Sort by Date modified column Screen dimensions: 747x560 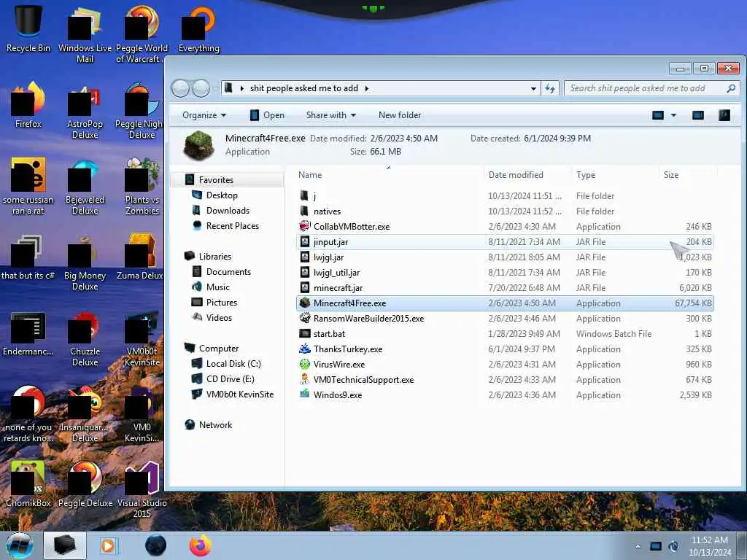pos(527,175)
